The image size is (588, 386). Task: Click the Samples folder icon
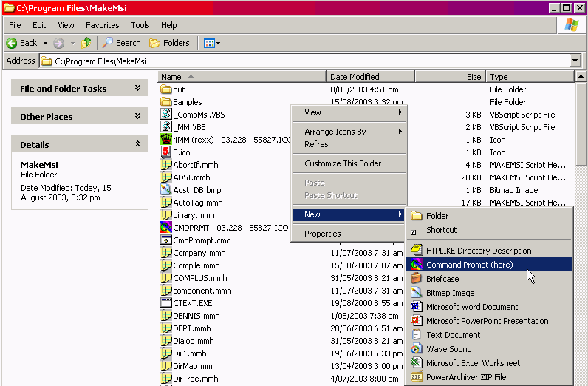[x=166, y=102]
